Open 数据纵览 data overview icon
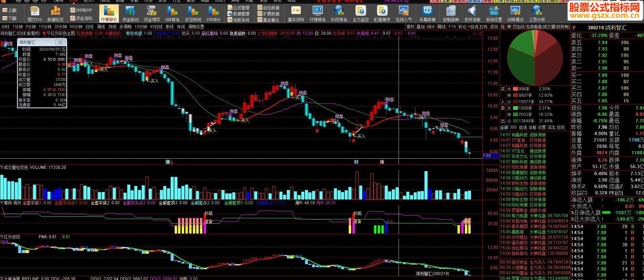644x280 pixels. (55, 14)
